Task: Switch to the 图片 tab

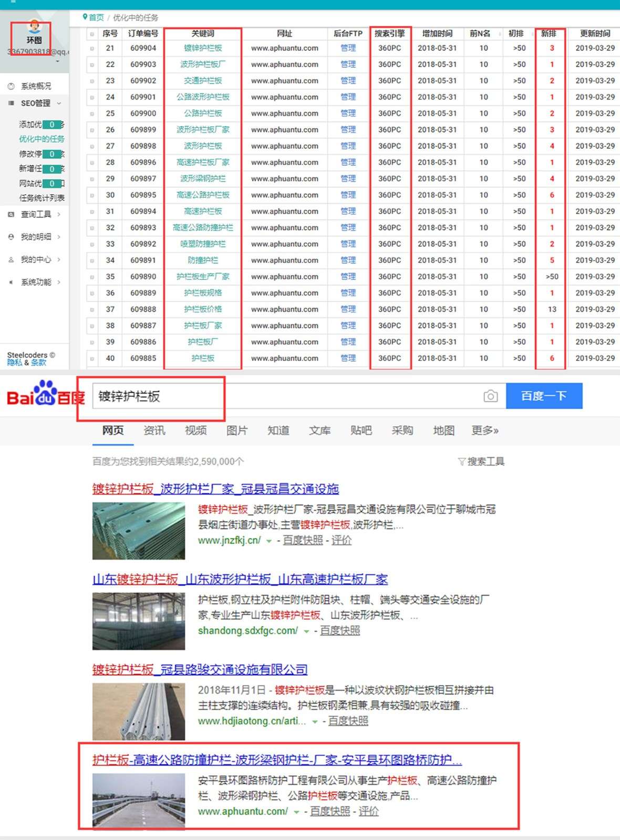Action: coord(237,430)
